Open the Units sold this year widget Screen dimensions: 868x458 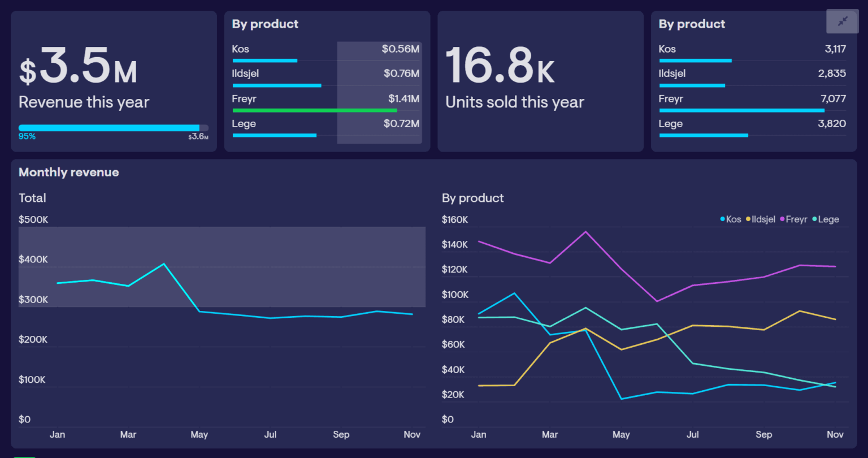[x=540, y=80]
